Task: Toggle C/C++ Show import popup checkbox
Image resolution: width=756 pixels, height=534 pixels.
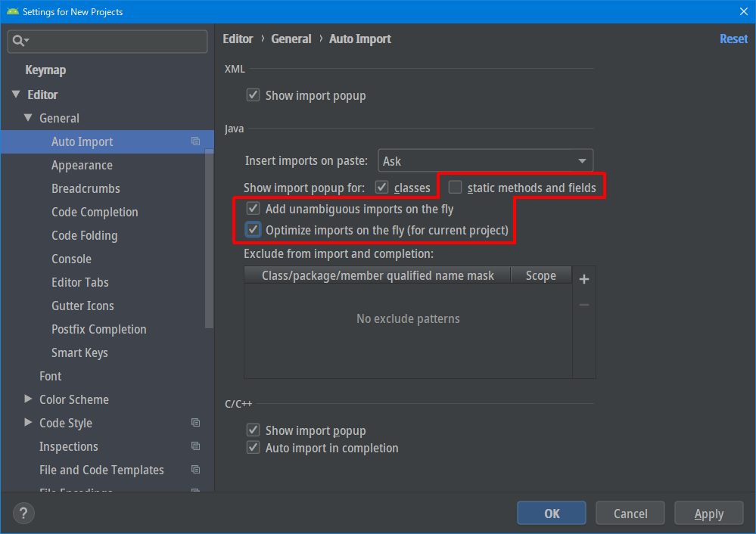Action: 253,430
